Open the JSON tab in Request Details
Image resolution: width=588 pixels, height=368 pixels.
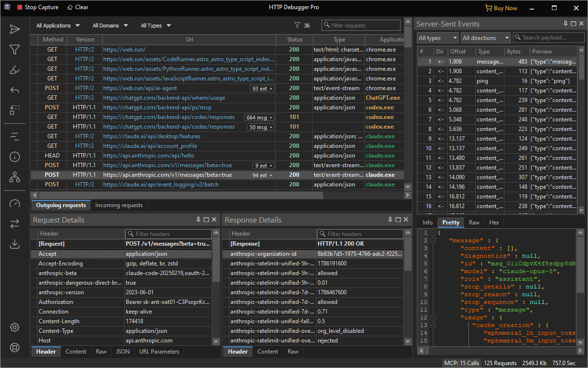coord(123,352)
